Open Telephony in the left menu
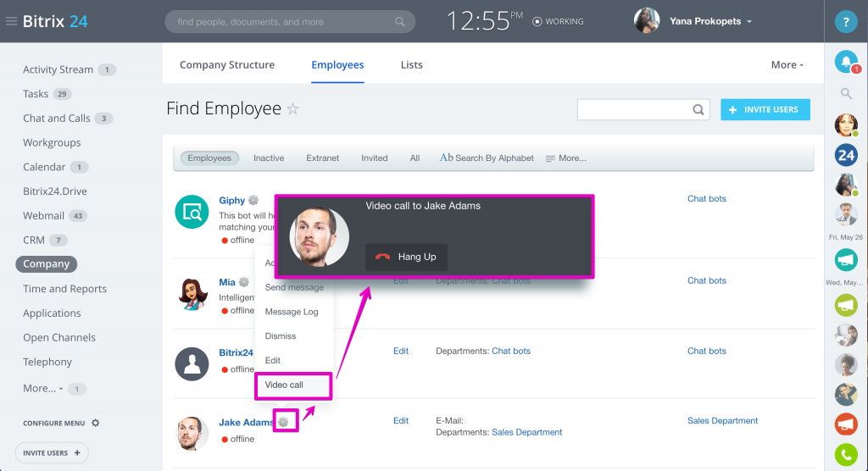The width and height of the screenshot is (868, 471). [47, 362]
